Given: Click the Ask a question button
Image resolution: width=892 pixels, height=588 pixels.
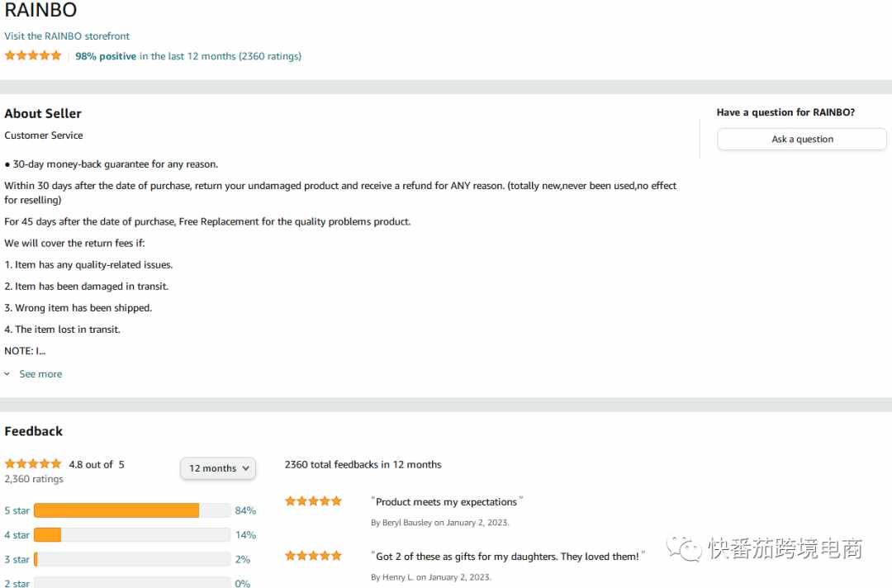Looking at the screenshot, I should point(801,140).
